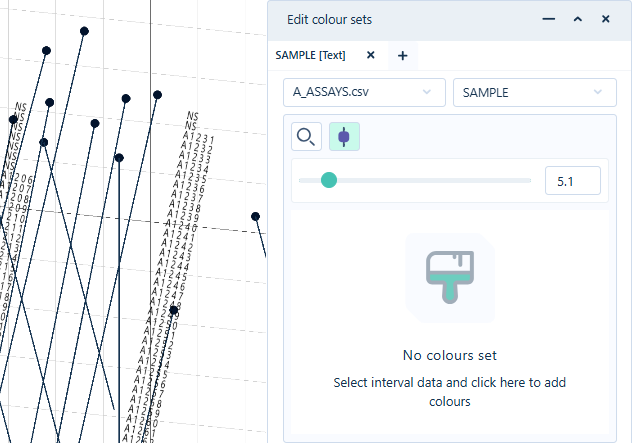Minimize the Edit colour sets panel
The height and width of the screenshot is (443, 632).
pos(547,19)
